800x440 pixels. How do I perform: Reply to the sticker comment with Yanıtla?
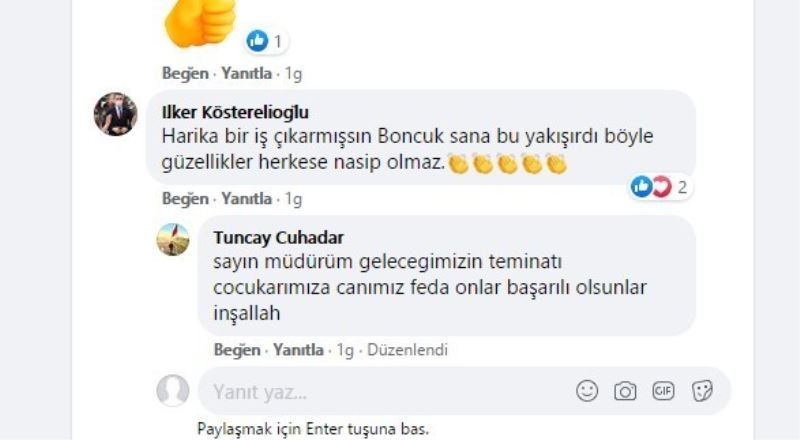246,73
